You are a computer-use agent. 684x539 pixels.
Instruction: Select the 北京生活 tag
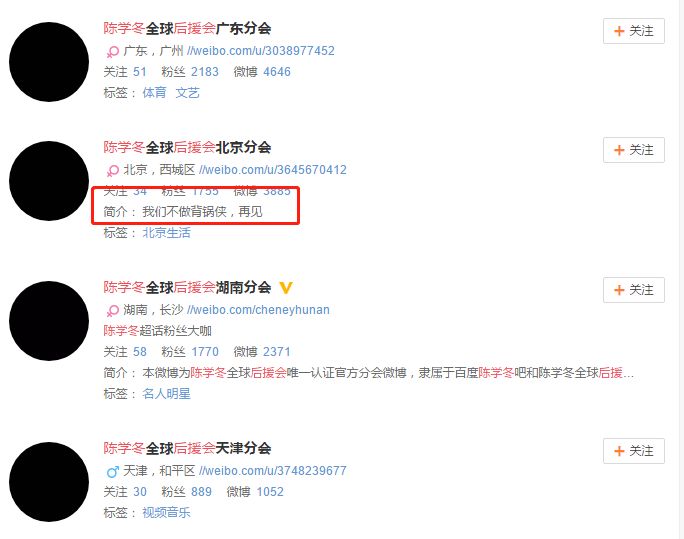tap(167, 233)
